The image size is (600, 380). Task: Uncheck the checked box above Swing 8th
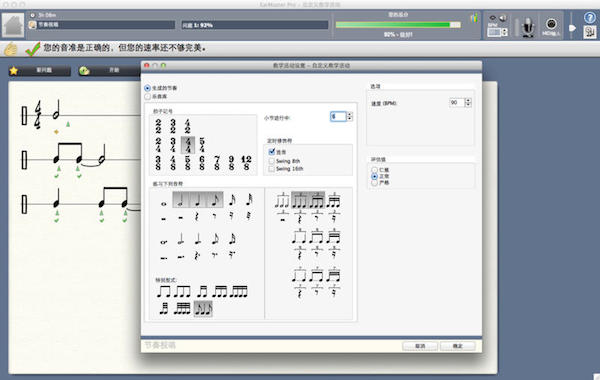click(272, 152)
